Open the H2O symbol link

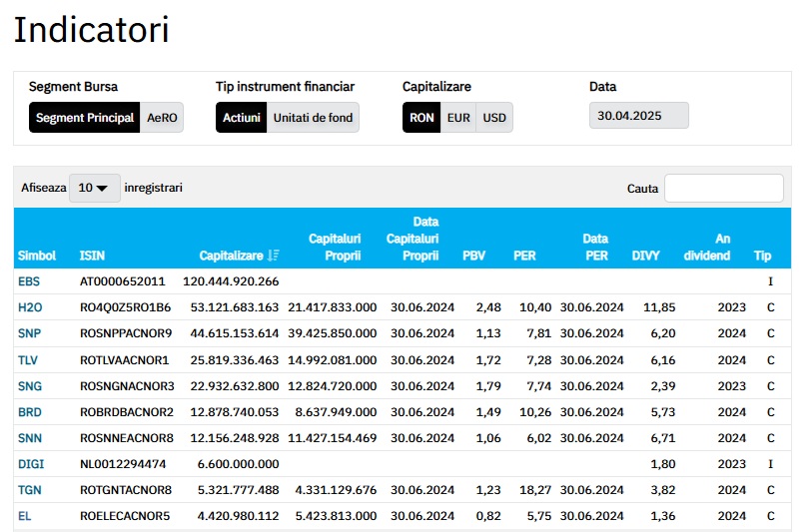pos(30,307)
